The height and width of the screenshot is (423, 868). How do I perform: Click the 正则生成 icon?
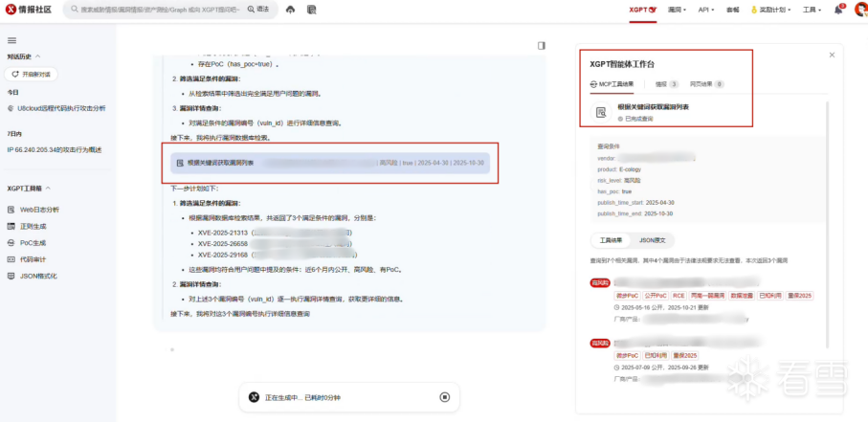coord(11,227)
